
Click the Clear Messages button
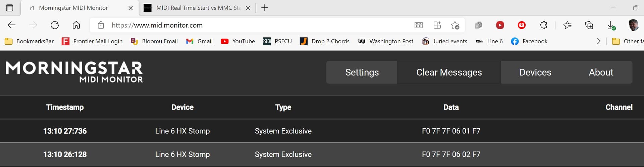[x=449, y=72]
